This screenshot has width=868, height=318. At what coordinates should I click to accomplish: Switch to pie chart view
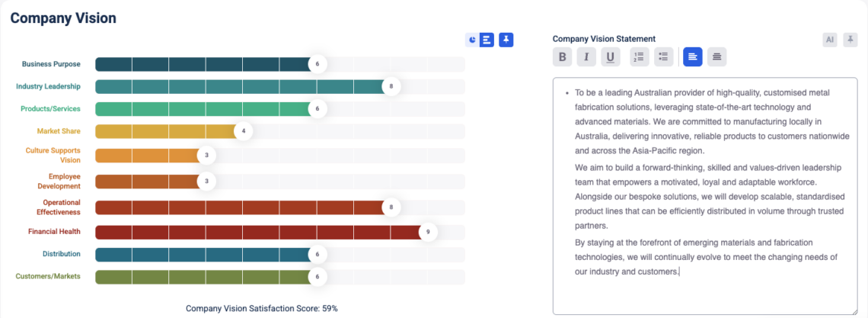pyautogui.click(x=473, y=40)
